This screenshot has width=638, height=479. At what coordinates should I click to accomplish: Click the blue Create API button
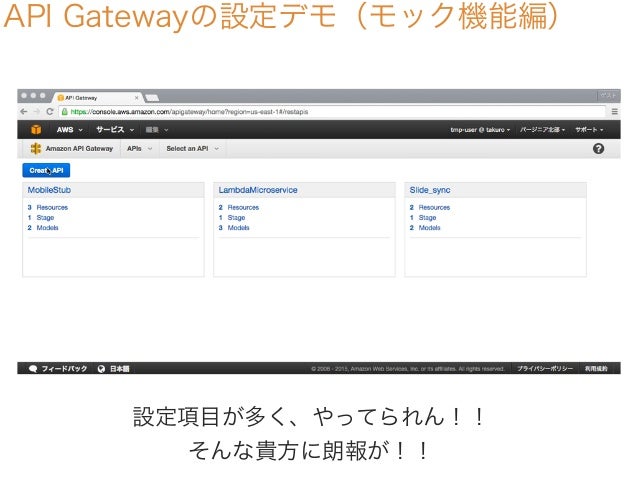(46, 171)
